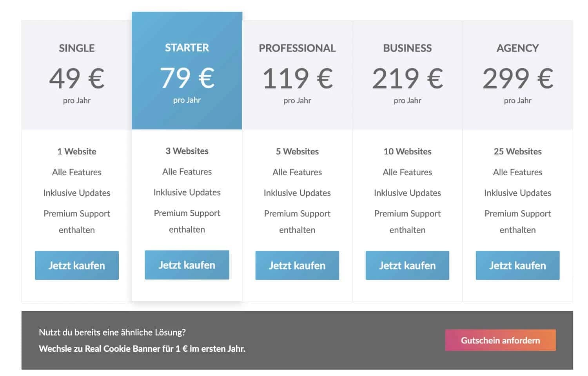Click Jetzt kaufen under the Single plan
The height and width of the screenshot is (376, 588).
pyautogui.click(x=76, y=265)
